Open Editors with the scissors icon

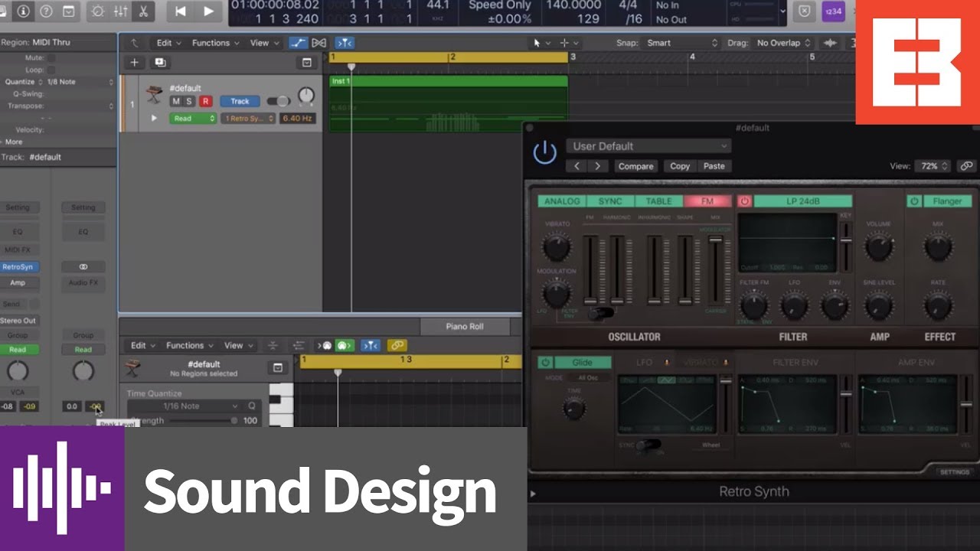(142, 11)
